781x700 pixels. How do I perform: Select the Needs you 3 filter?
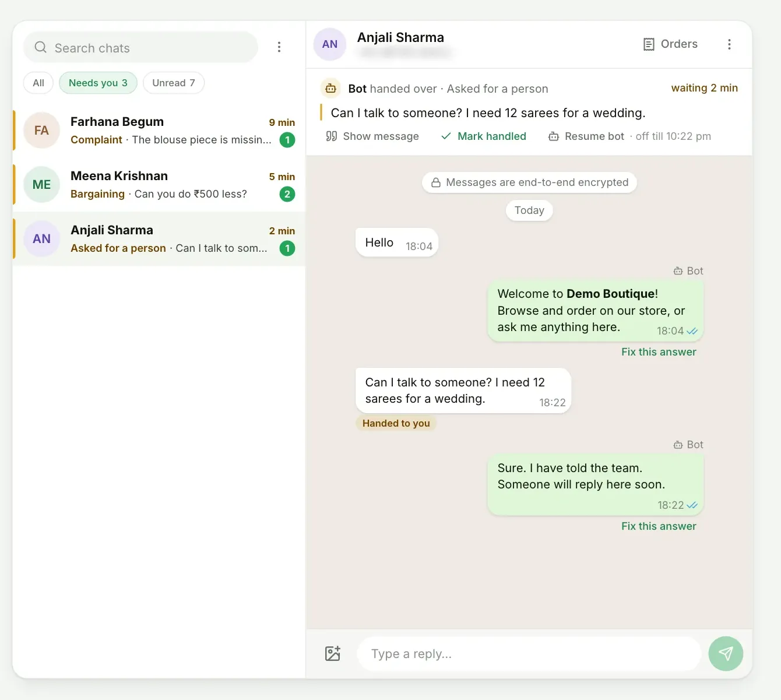pos(98,83)
